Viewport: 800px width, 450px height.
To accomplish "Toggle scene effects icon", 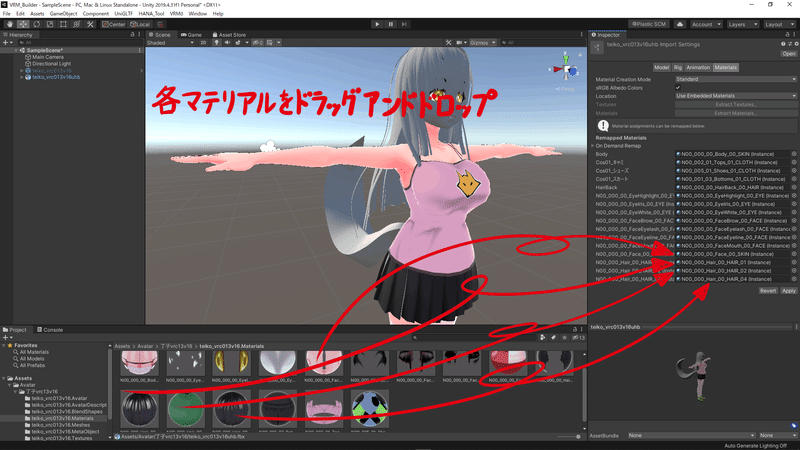I will 238,43.
